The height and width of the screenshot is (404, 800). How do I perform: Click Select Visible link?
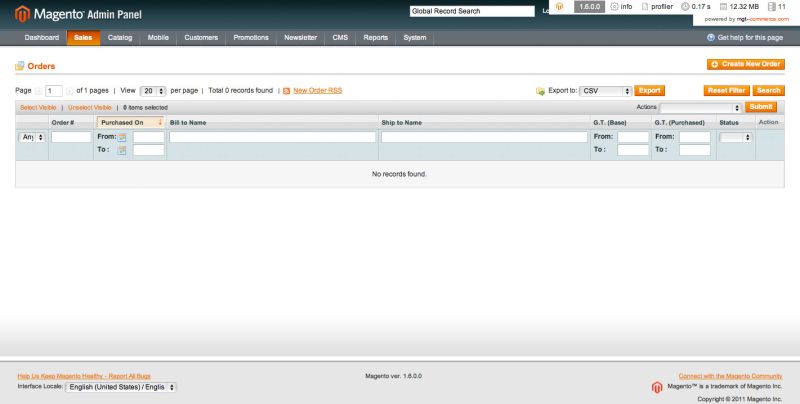38,108
